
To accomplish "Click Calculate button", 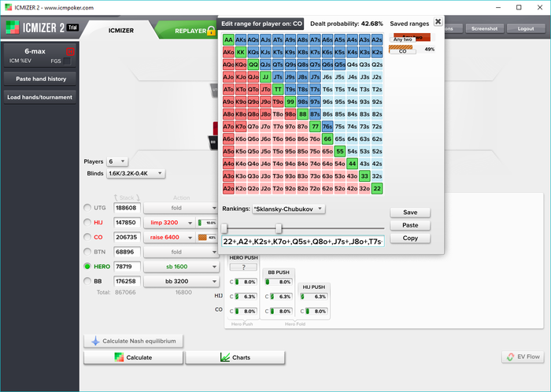I will (x=133, y=357).
